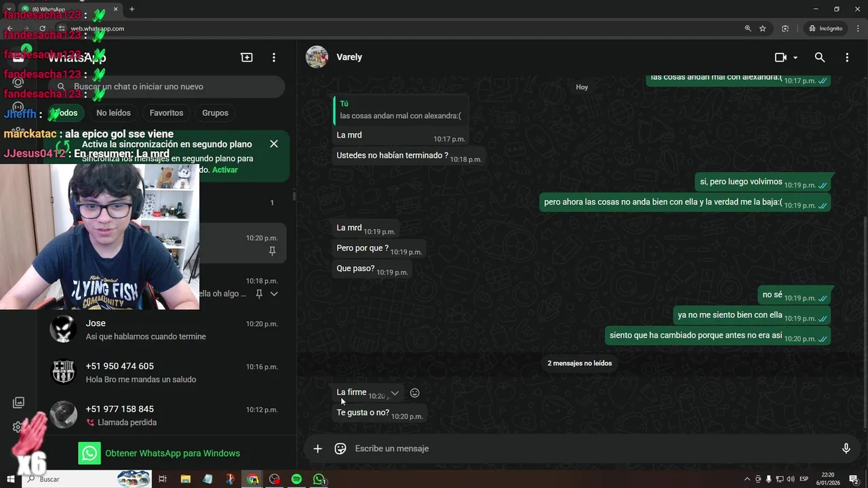Bookmark this page with the star
The image size is (868, 488).
coord(763,28)
